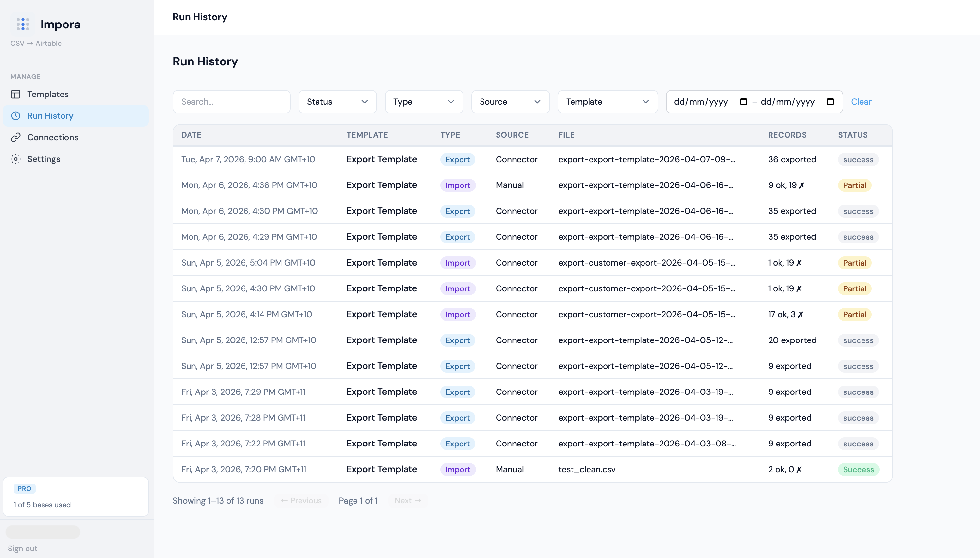Click the Fri, Apr 3, 7:28 PM date cell

[x=244, y=417]
